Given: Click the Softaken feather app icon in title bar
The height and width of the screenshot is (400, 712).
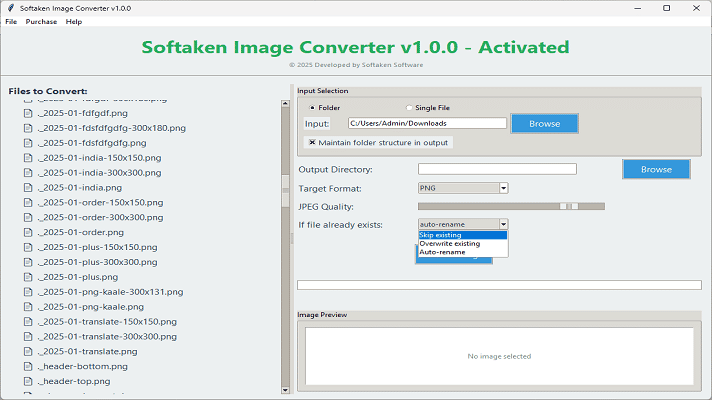Looking at the screenshot, I should (x=10, y=8).
